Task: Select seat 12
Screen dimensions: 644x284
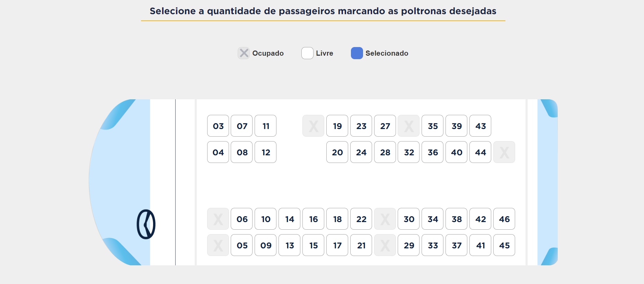Action: pos(266,152)
